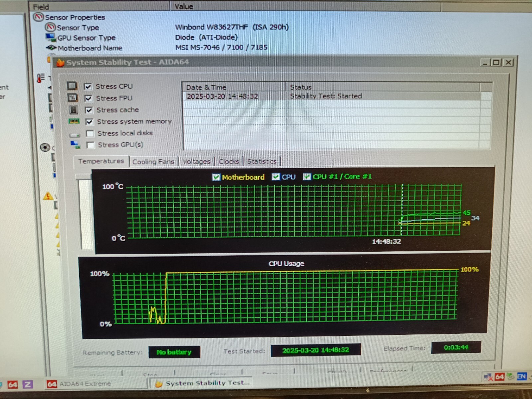Select the 'Stability Test: Started' log row
Viewport: 532px width, 399px height.
[x=332, y=96]
